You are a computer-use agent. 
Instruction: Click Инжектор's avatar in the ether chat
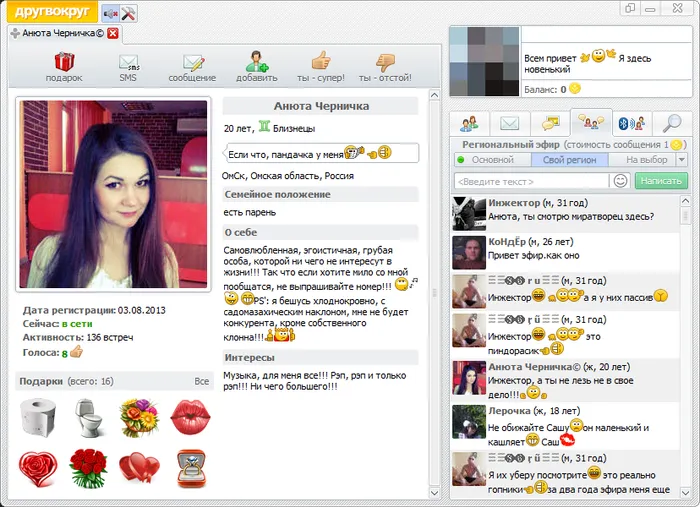pos(469,214)
